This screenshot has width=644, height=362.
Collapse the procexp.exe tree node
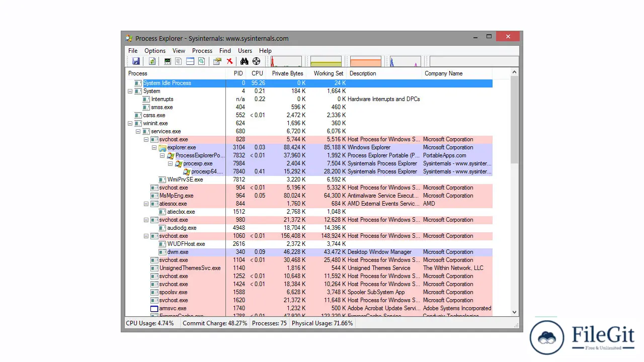click(170, 163)
